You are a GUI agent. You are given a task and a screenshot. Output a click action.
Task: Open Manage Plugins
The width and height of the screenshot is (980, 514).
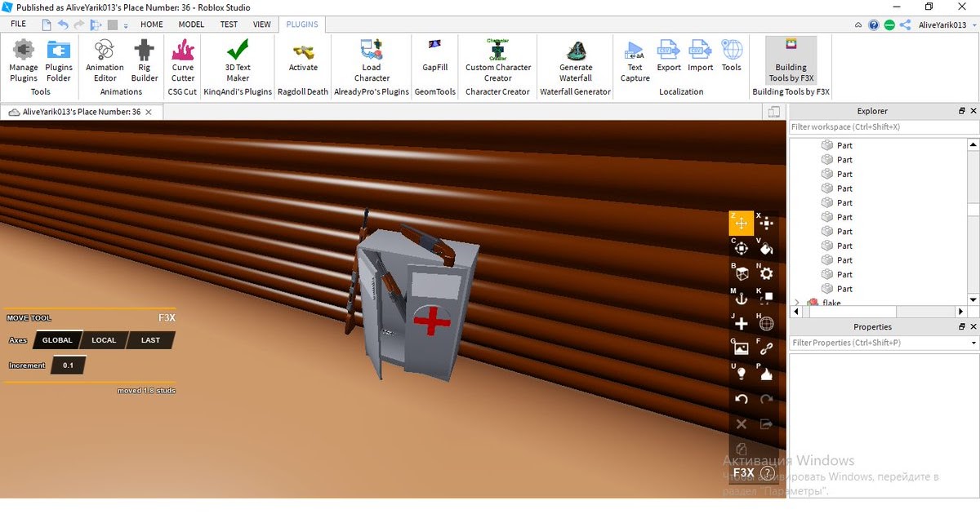(24, 60)
